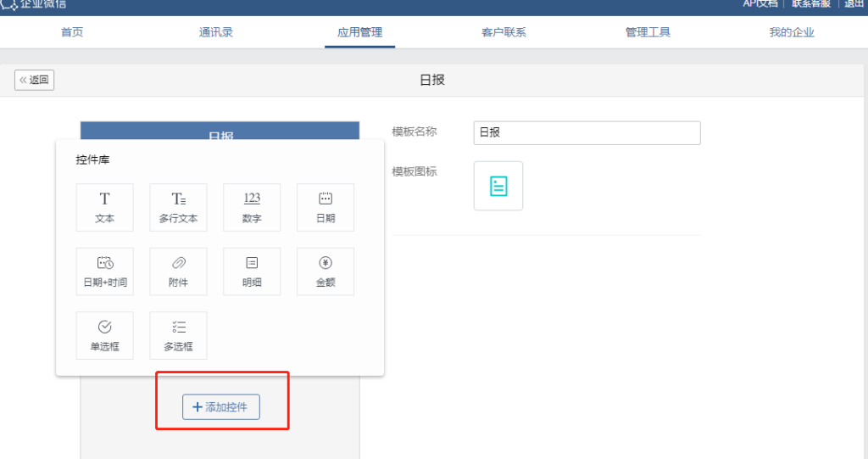Add the 明细 detail control
Screen dimensions: 868x459
click(252, 271)
